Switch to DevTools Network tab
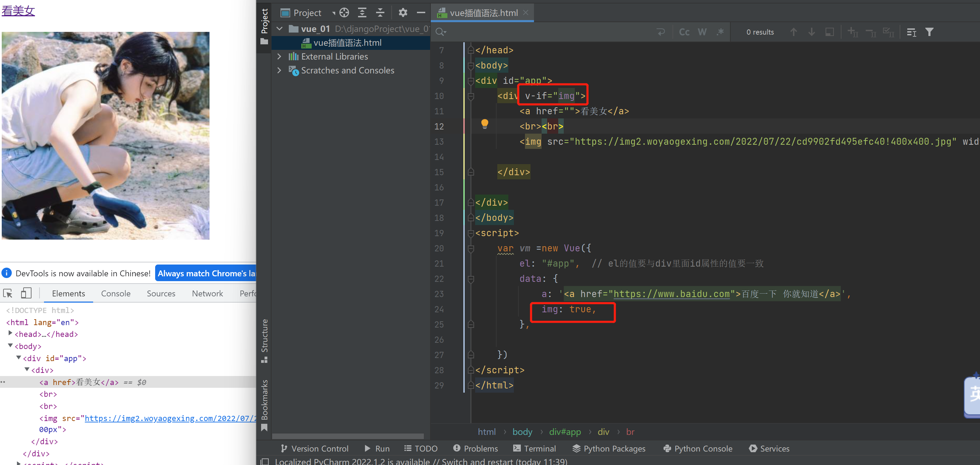Screen dimensions: 980x465 pyautogui.click(x=207, y=293)
